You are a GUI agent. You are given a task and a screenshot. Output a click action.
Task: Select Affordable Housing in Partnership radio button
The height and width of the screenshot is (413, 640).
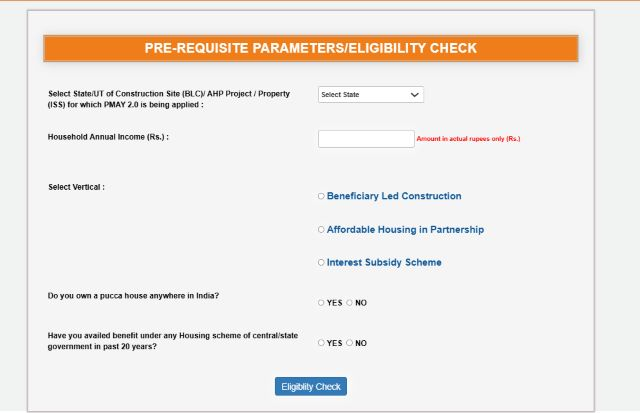tap(321, 230)
